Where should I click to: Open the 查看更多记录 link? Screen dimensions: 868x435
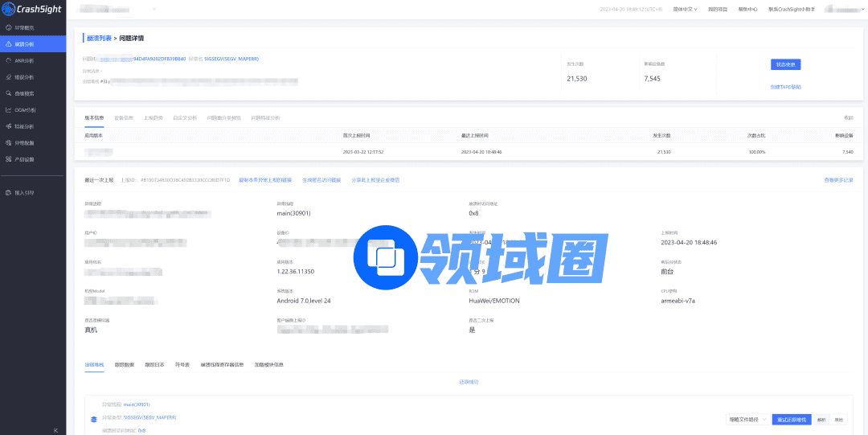click(x=838, y=180)
